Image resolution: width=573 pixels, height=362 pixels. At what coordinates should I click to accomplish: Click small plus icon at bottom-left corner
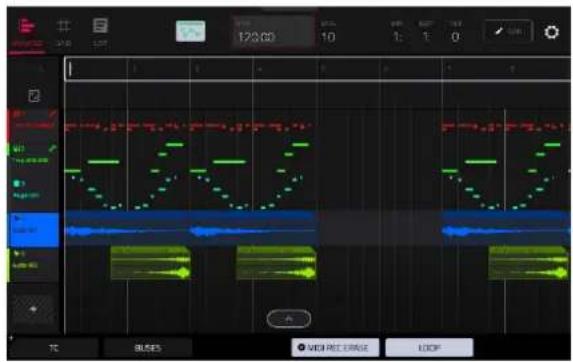coord(10,338)
